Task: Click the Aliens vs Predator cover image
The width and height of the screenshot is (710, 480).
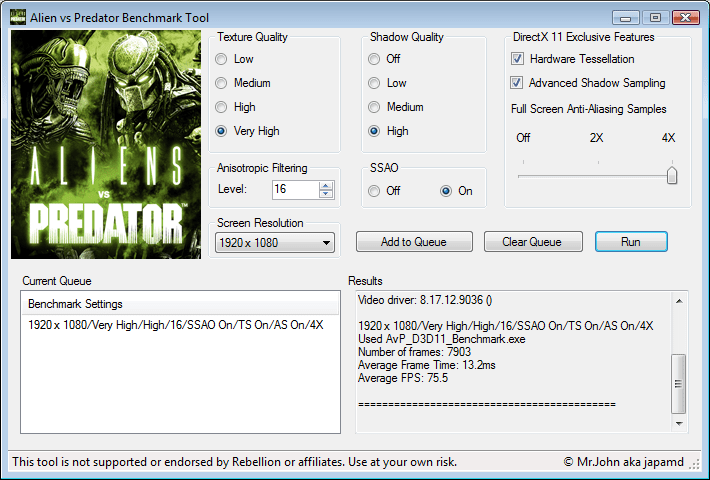Action: pos(106,145)
